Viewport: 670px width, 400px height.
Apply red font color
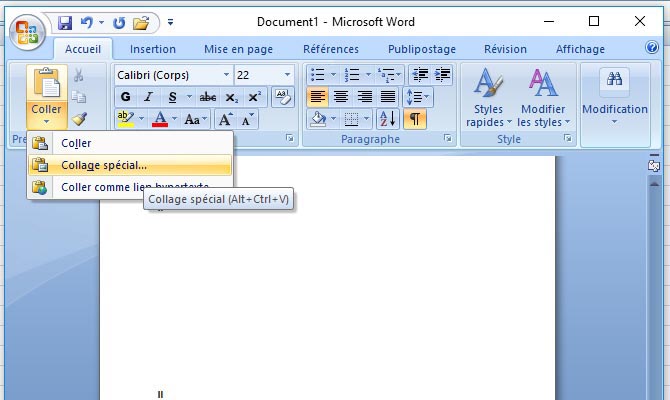point(160,119)
